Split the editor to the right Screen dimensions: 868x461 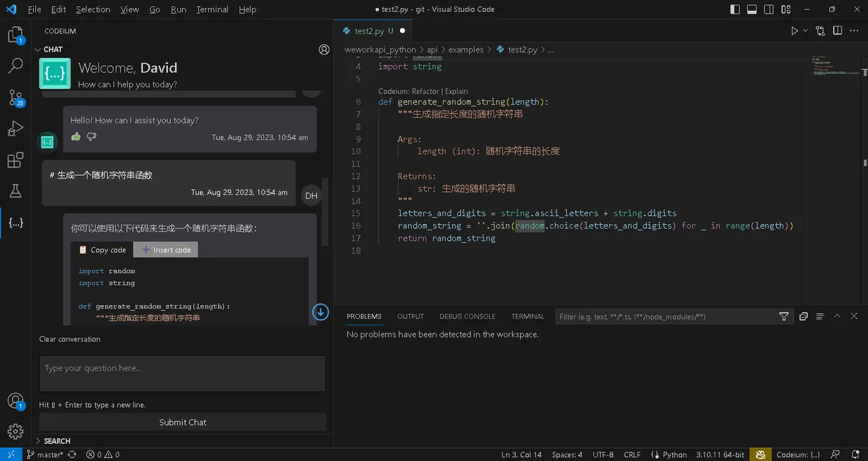(x=837, y=31)
